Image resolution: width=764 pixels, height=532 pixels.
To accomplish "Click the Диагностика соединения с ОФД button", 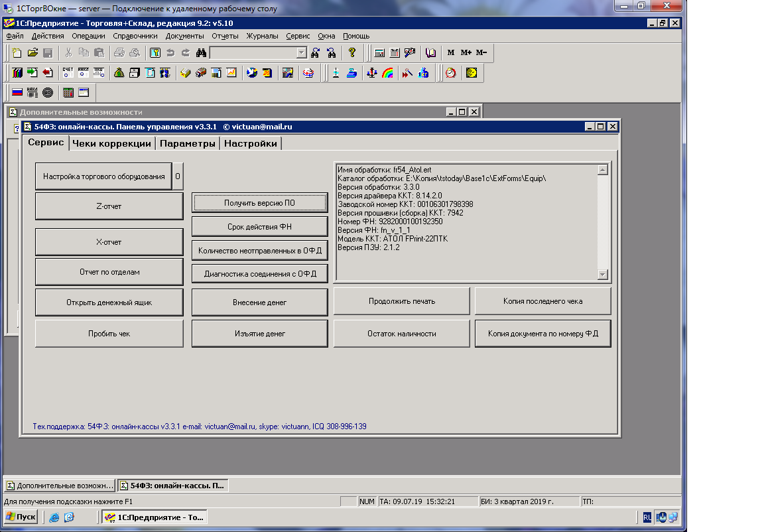I will coord(259,273).
